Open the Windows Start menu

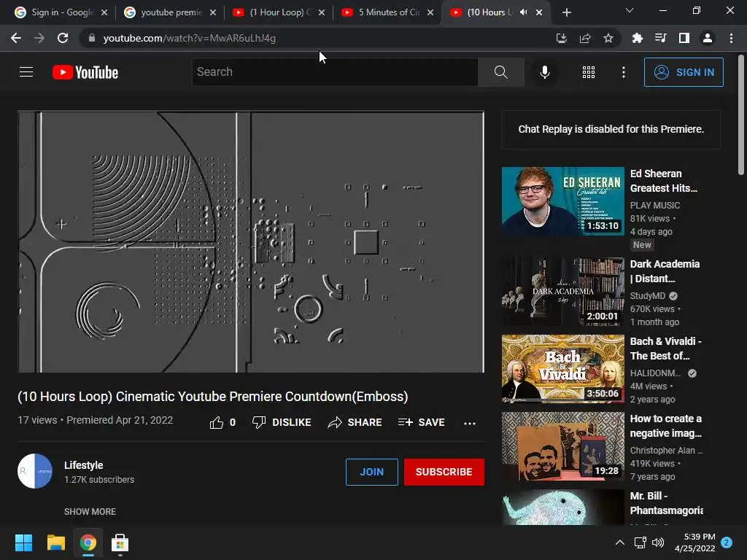[23, 542]
